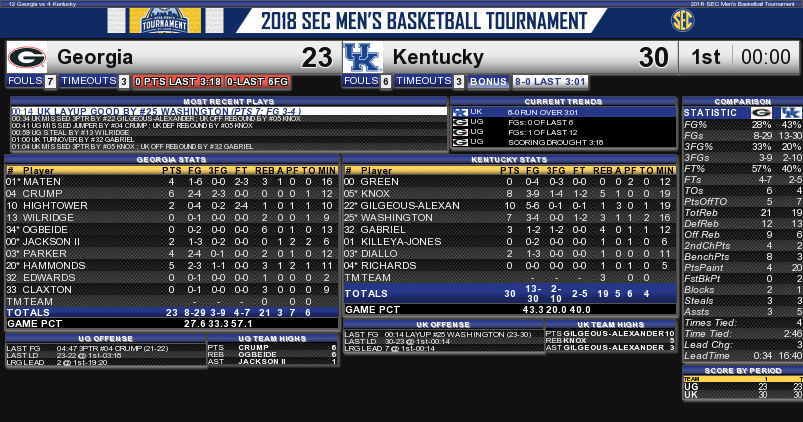This screenshot has height=422, width=803.
Task: Select CRUMP row in Georgia stats
Action: [172, 194]
